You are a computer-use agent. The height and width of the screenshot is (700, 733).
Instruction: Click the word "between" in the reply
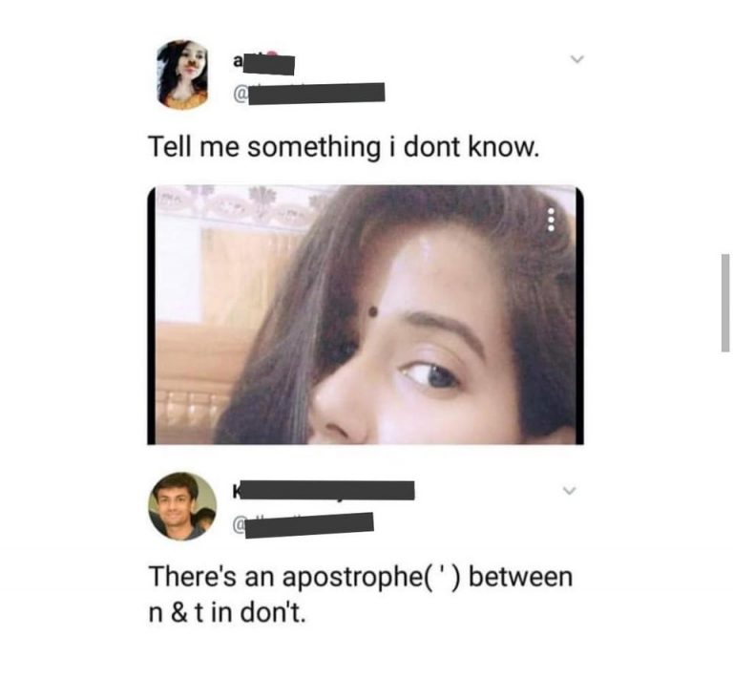pos(520,576)
